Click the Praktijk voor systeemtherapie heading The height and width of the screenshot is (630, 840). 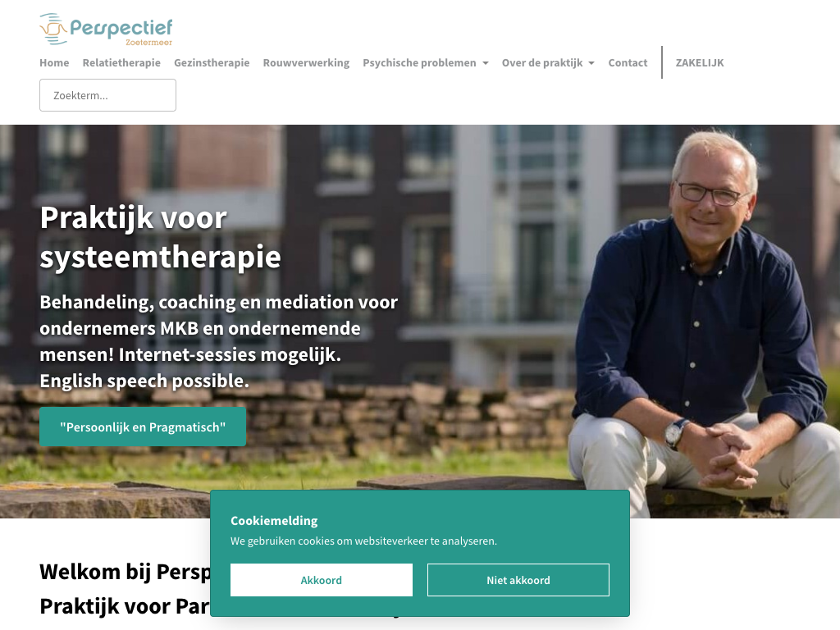pyautogui.click(x=160, y=237)
